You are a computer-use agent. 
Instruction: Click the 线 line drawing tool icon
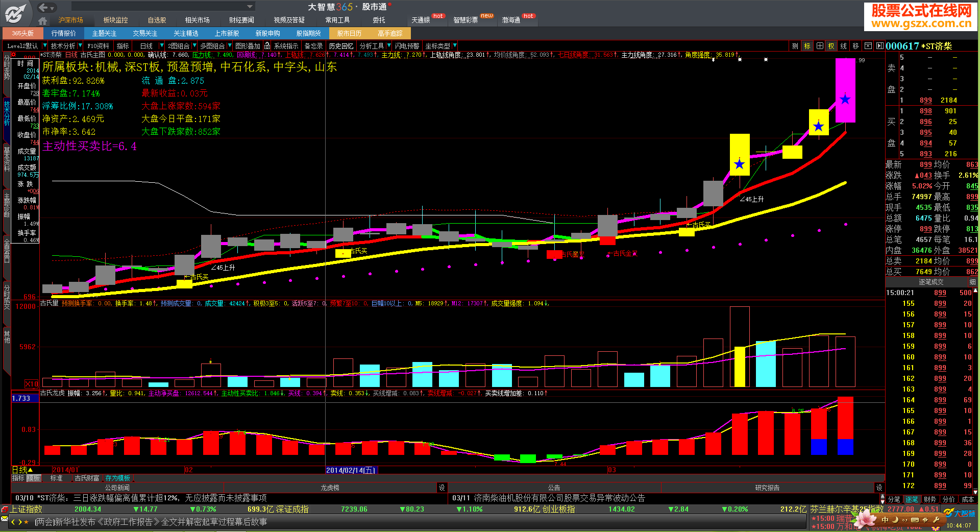(x=843, y=46)
